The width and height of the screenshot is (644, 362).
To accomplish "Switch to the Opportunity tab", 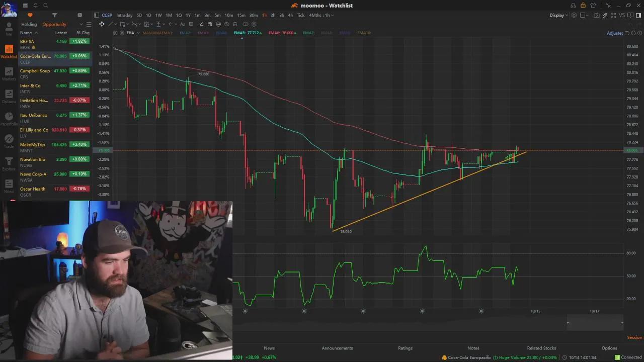I will [54, 24].
